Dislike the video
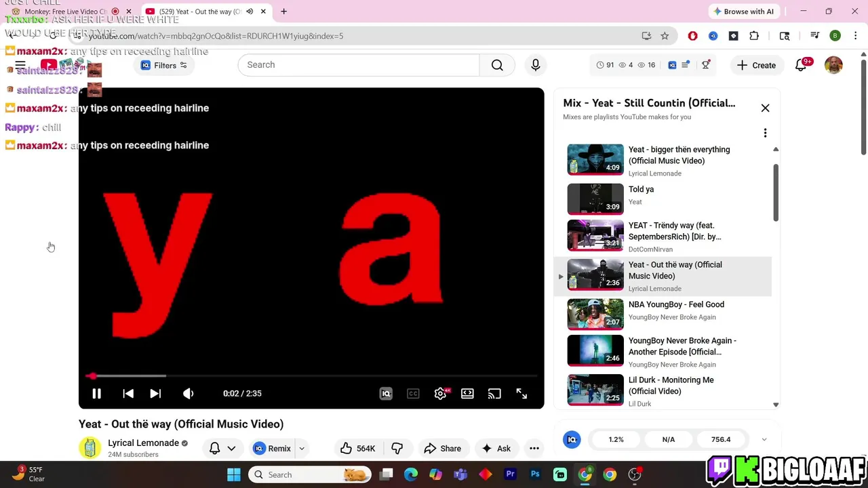Viewport: 868px width, 488px height. click(397, 449)
